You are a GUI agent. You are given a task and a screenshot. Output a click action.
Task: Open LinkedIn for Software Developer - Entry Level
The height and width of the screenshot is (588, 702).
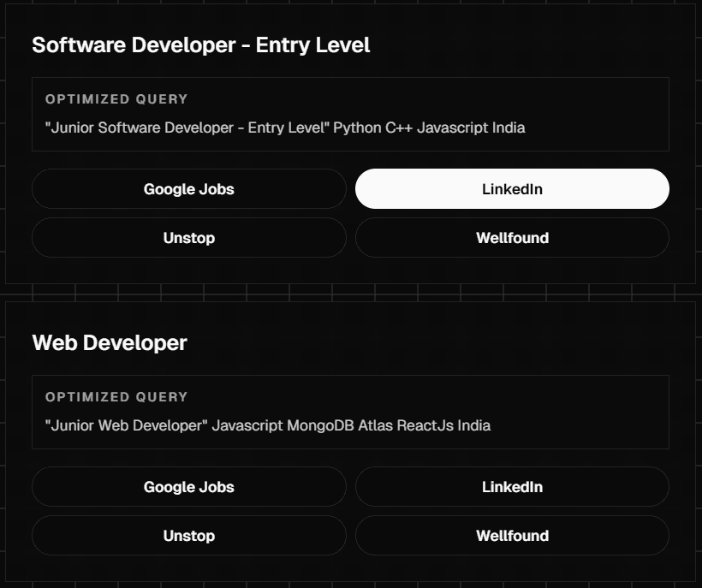(512, 189)
